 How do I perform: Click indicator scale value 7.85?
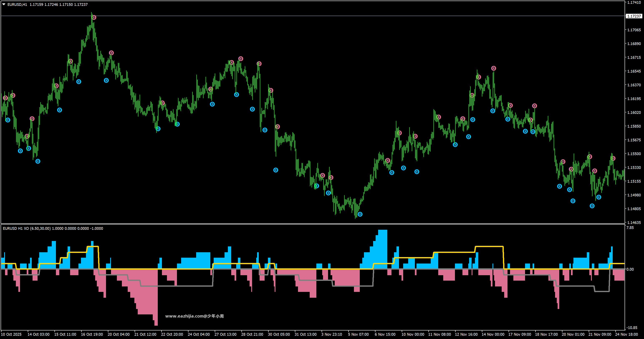pyautogui.click(x=630, y=228)
